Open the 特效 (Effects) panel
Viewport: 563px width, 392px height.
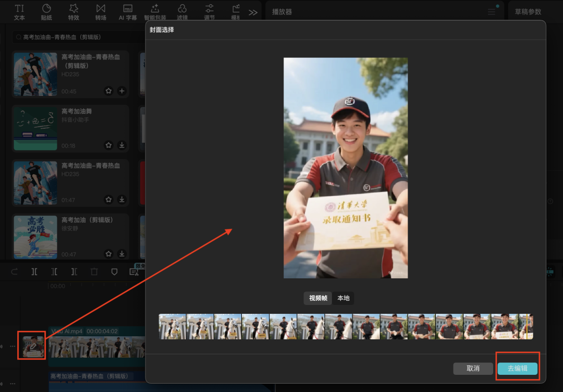point(74,11)
